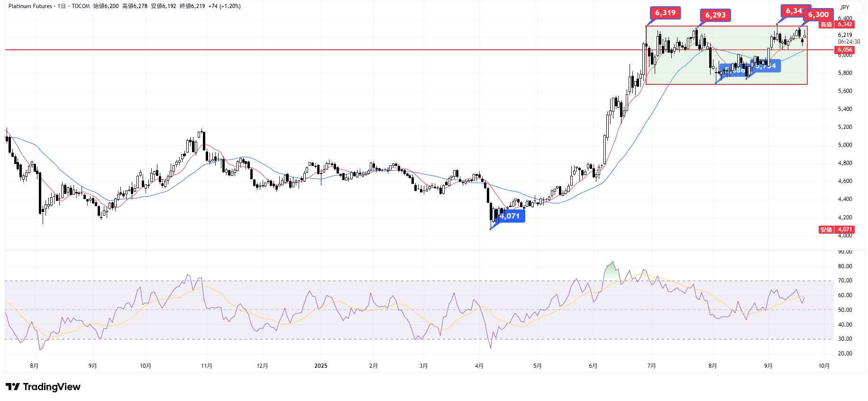Select the 6,319 red price callout
The width and height of the screenshot is (868, 401).
click(665, 13)
